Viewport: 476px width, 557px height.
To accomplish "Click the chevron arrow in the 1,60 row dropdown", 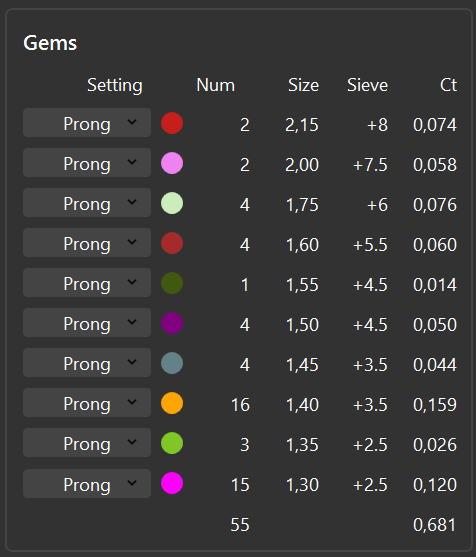I will (132, 242).
